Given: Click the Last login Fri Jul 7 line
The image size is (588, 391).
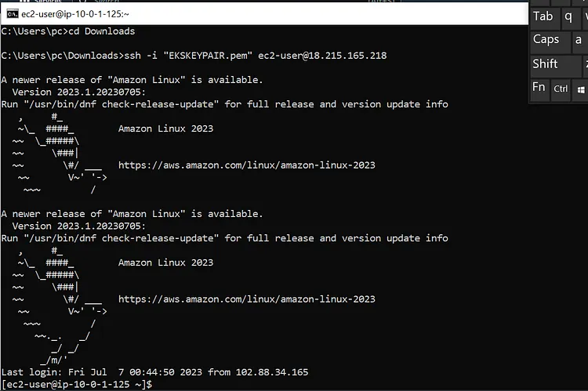Looking at the screenshot, I should [155, 372].
